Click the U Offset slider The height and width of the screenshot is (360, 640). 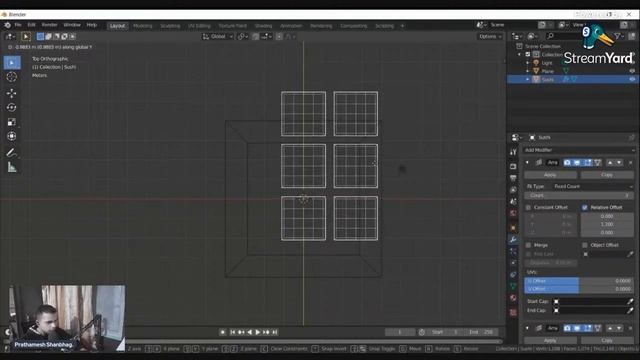click(x=579, y=281)
